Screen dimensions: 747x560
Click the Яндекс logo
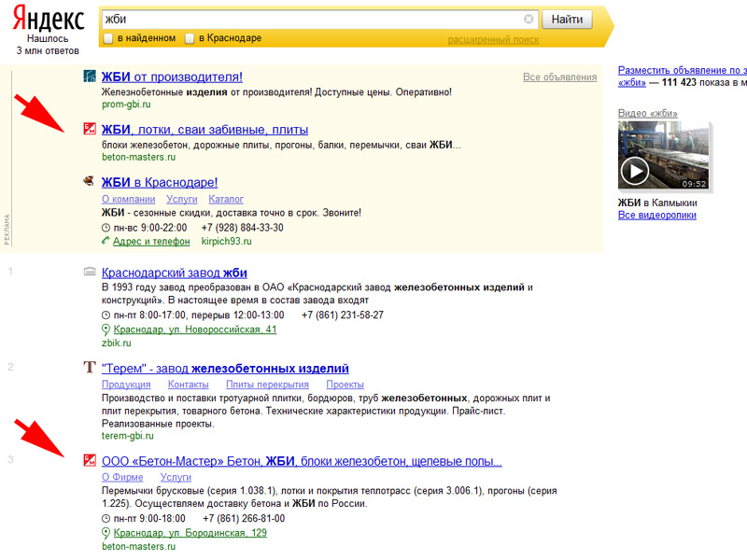click(x=49, y=19)
